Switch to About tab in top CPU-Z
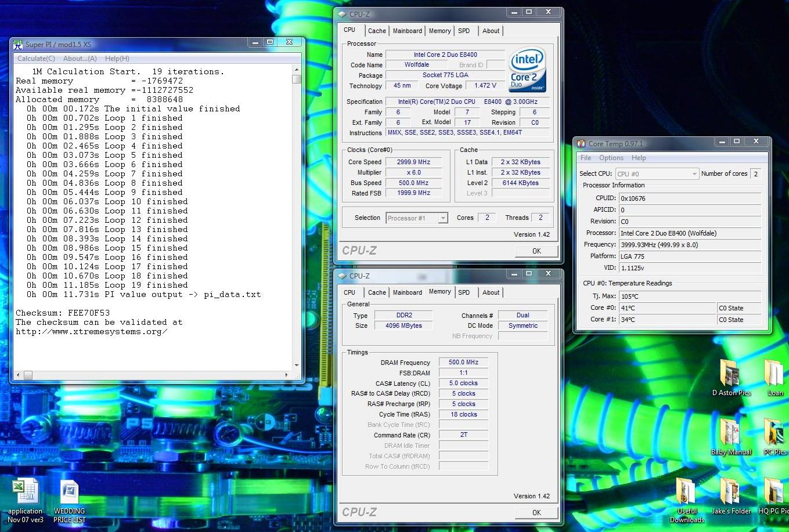 491,31
